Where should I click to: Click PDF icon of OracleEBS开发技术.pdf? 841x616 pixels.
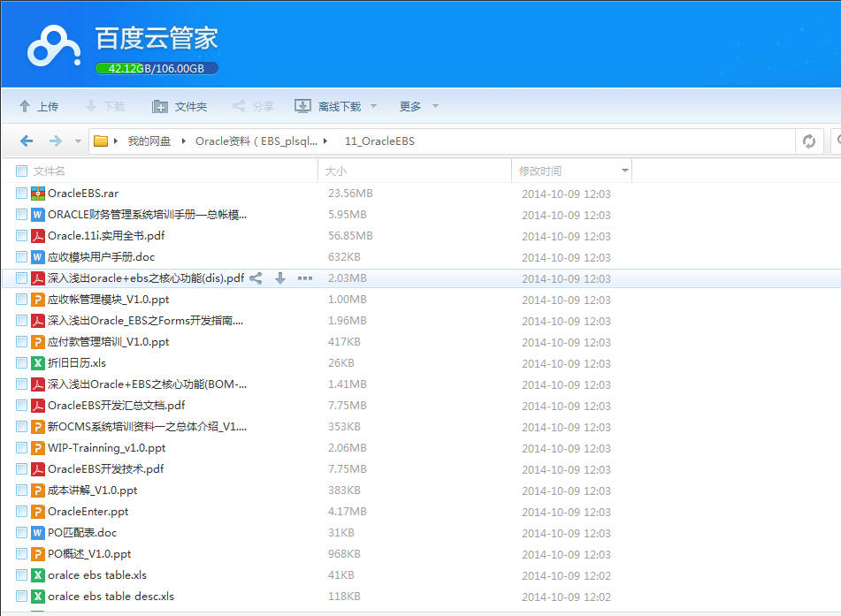[x=37, y=469]
